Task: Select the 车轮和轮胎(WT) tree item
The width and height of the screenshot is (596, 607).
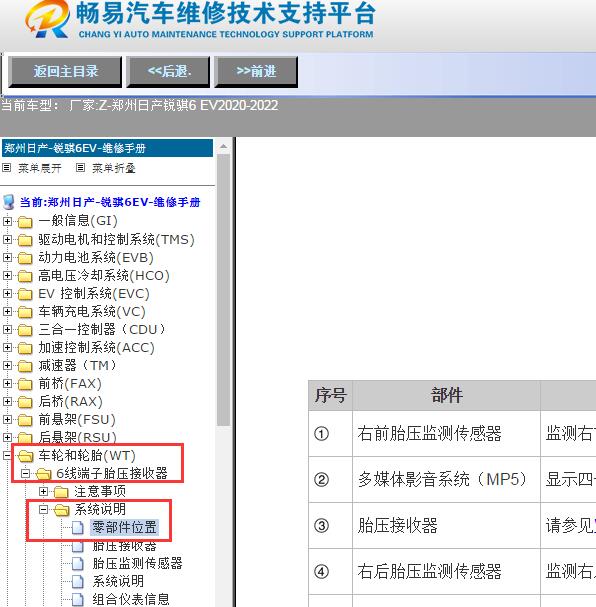Action: pos(87,456)
